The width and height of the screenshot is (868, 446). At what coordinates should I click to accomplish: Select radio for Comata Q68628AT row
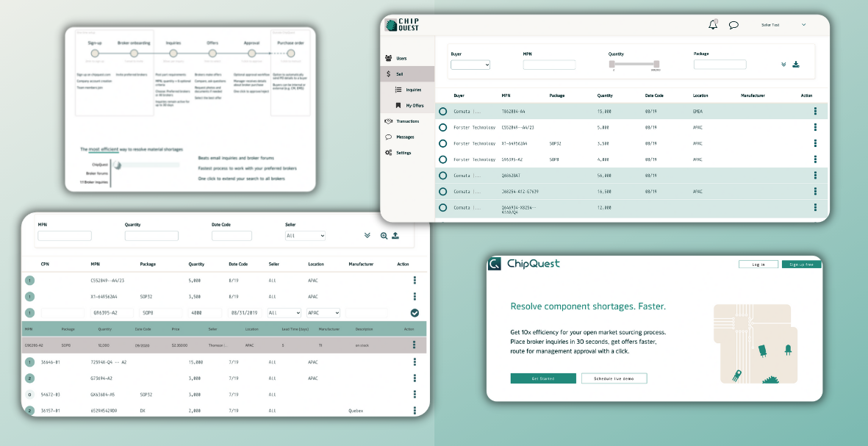(442, 176)
